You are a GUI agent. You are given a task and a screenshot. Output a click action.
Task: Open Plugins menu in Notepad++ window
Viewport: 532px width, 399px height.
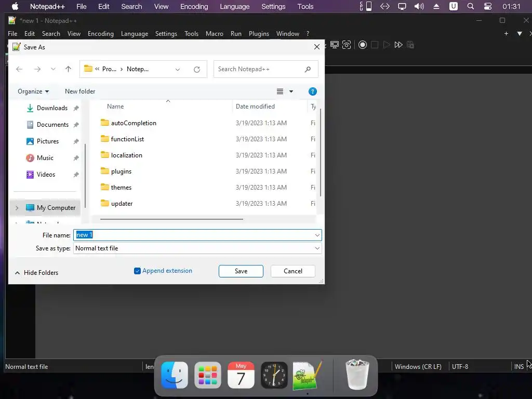259,34
